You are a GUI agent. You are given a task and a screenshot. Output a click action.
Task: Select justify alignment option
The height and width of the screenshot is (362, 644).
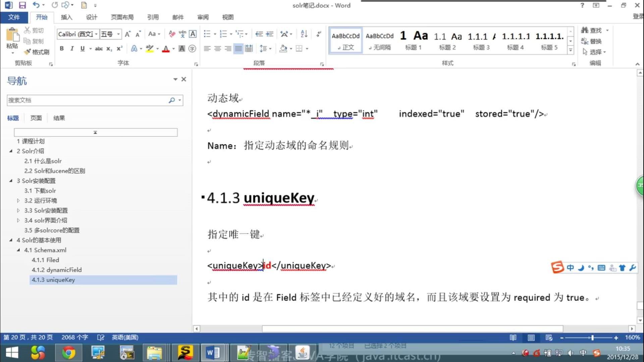[x=238, y=49]
